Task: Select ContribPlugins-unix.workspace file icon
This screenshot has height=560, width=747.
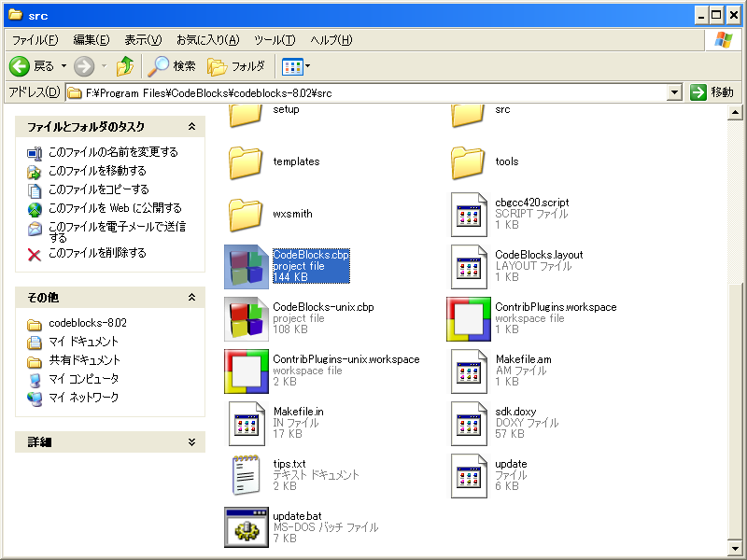Action: click(x=247, y=371)
